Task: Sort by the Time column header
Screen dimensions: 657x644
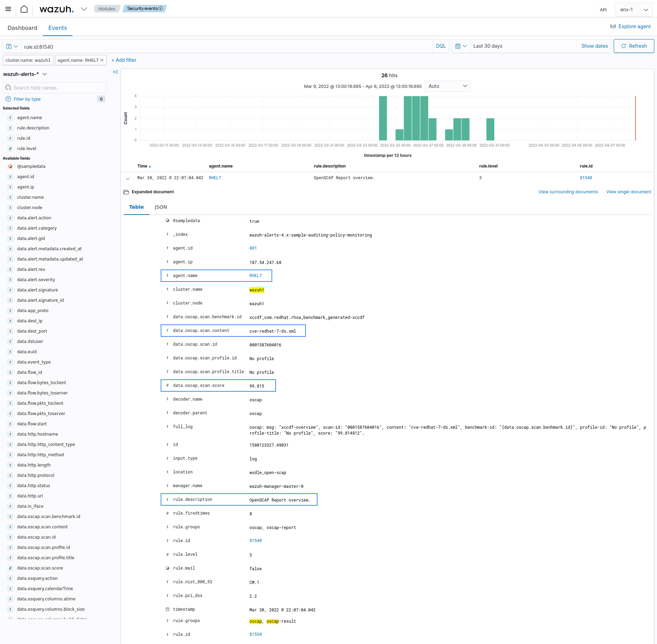Action: (144, 166)
